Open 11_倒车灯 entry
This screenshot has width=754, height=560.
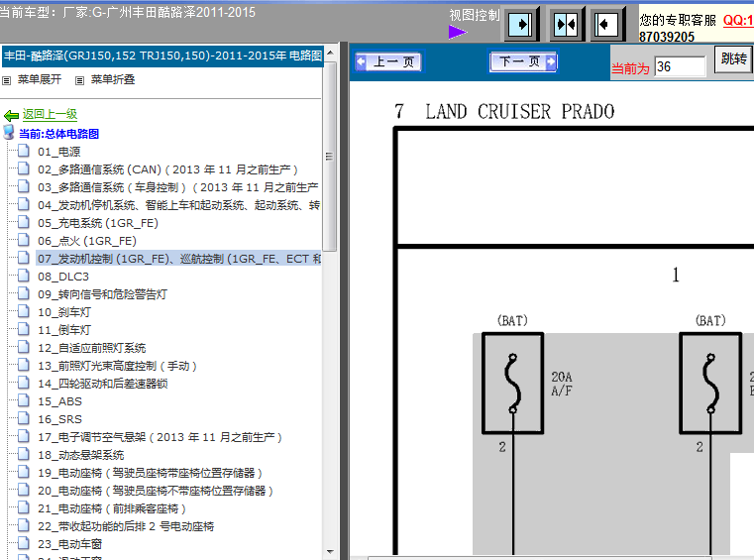point(64,330)
